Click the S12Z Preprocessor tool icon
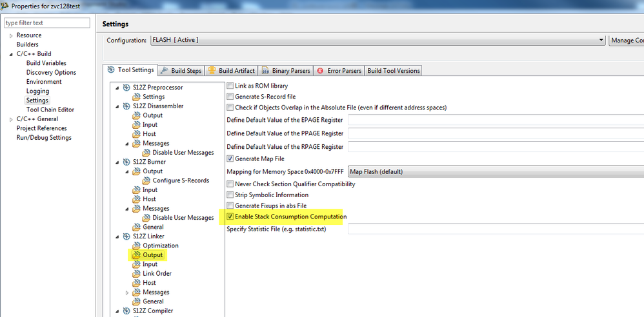The height and width of the screenshot is (317, 644). 126,88
